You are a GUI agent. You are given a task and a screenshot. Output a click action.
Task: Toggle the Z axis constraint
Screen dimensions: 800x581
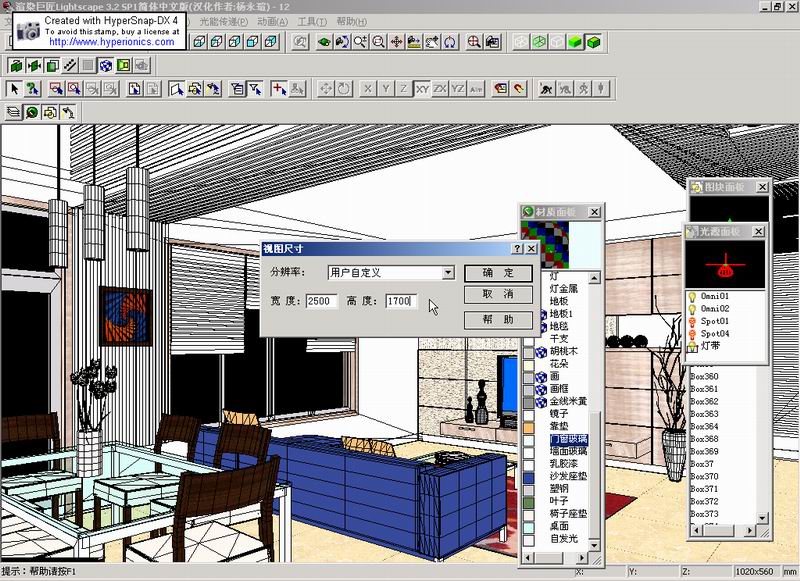(x=404, y=89)
